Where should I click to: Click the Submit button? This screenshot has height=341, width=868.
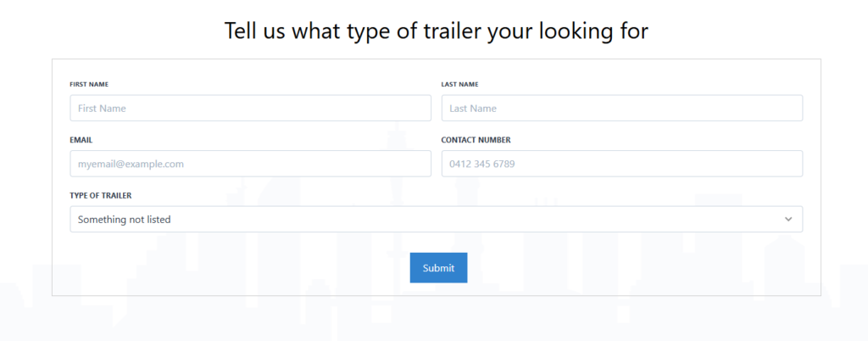(438, 268)
